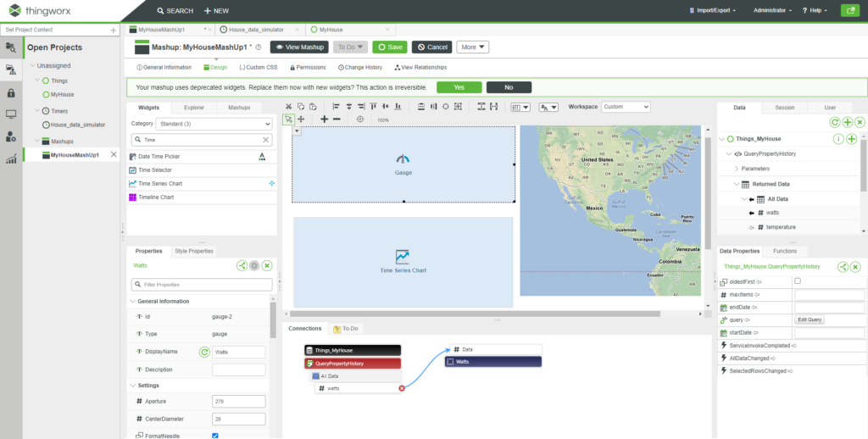The height and width of the screenshot is (439, 868).
Task: Open the Security lock sidebar icon
Action: (11, 93)
